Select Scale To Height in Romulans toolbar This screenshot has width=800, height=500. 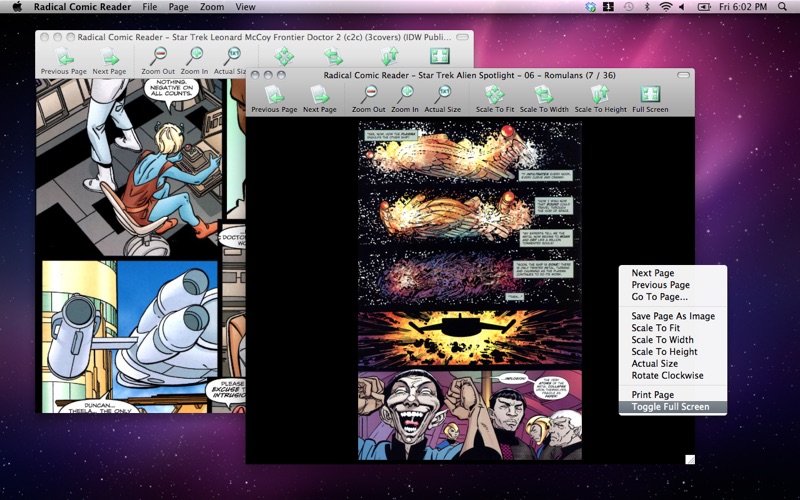pos(601,99)
